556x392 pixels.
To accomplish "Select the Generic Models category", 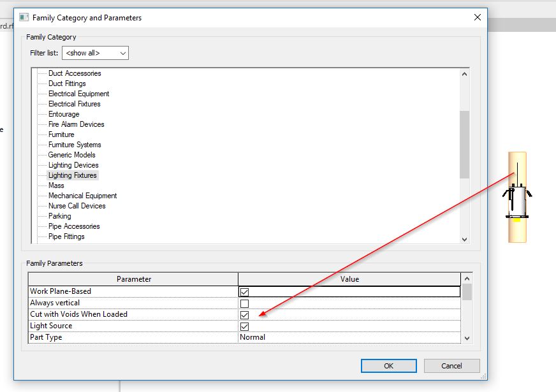I will (71, 154).
